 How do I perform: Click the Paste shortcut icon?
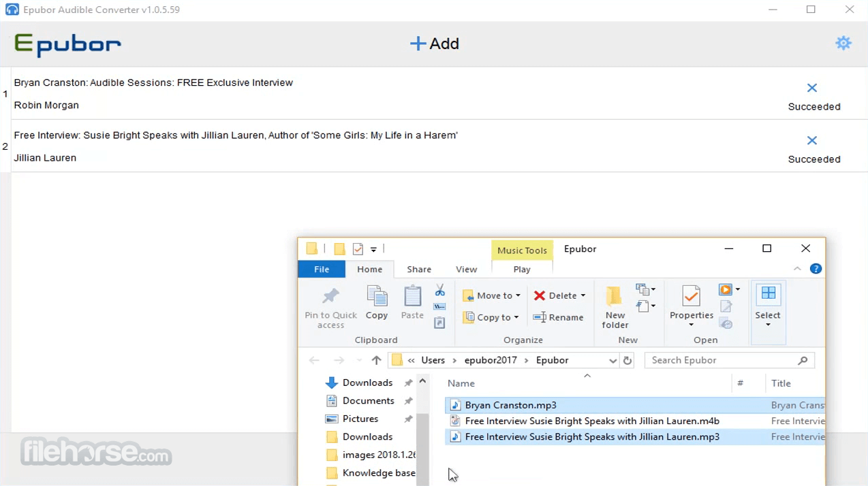[x=439, y=323]
